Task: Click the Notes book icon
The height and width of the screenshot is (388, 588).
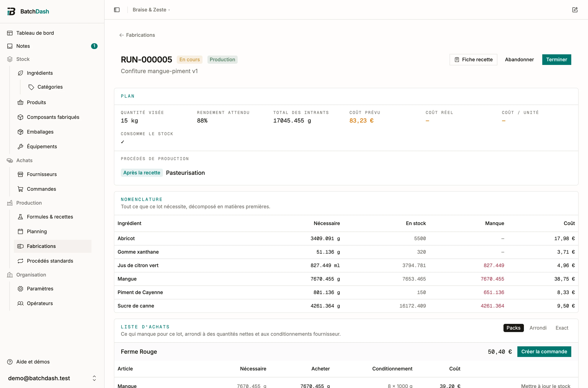Action: pos(10,46)
